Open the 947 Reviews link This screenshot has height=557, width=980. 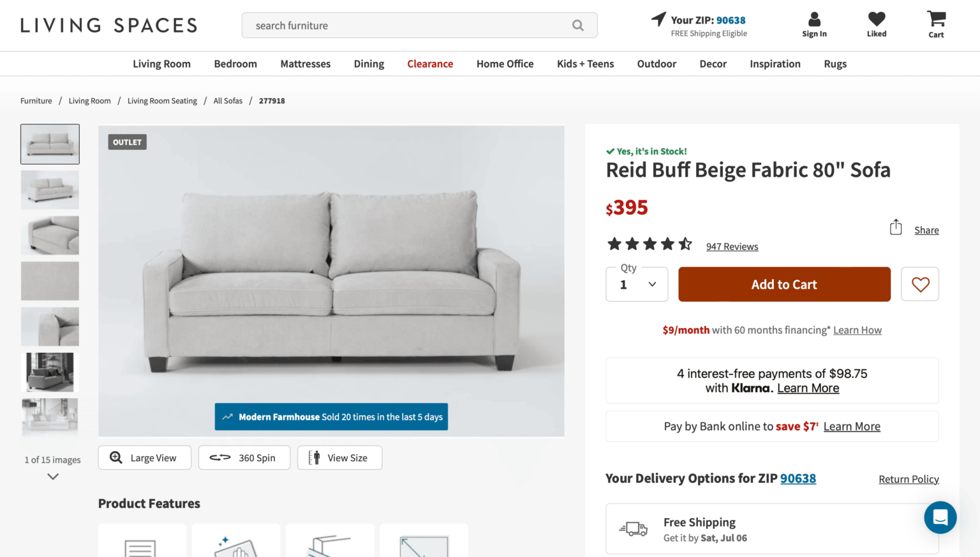click(x=732, y=246)
